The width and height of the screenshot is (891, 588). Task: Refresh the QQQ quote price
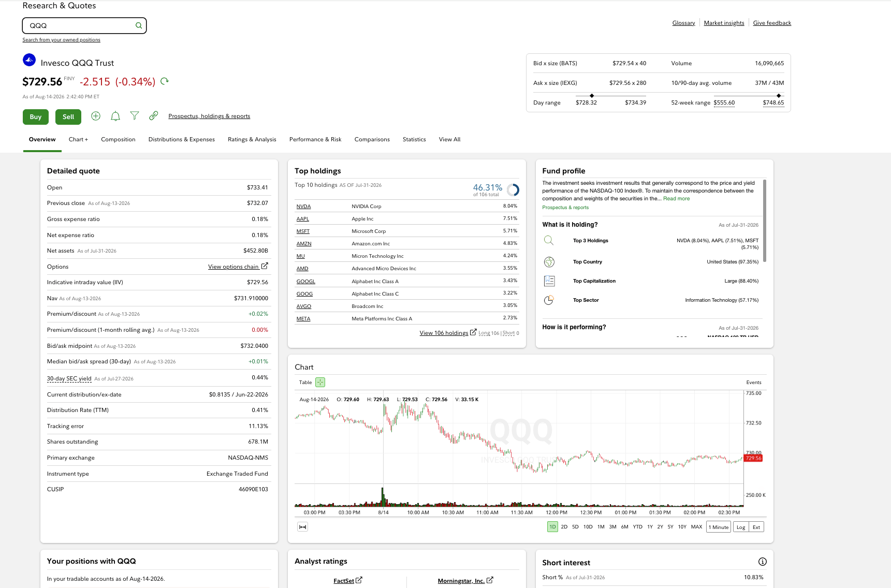pos(165,81)
